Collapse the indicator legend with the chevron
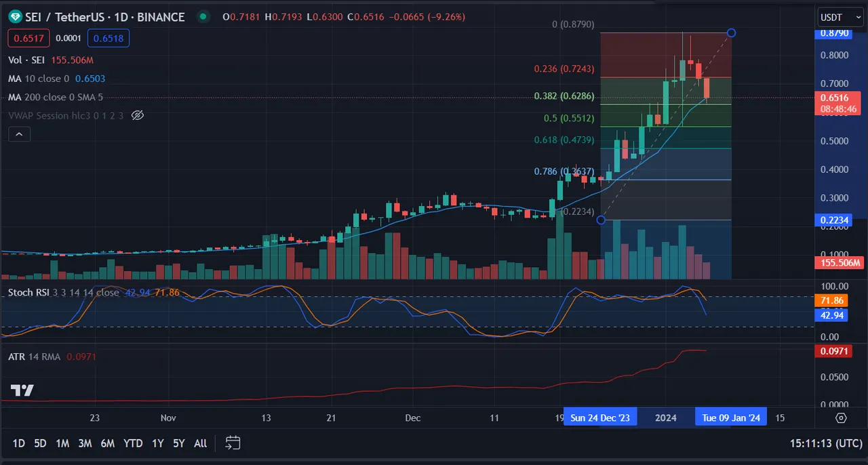This screenshot has height=465, width=868. [19, 134]
